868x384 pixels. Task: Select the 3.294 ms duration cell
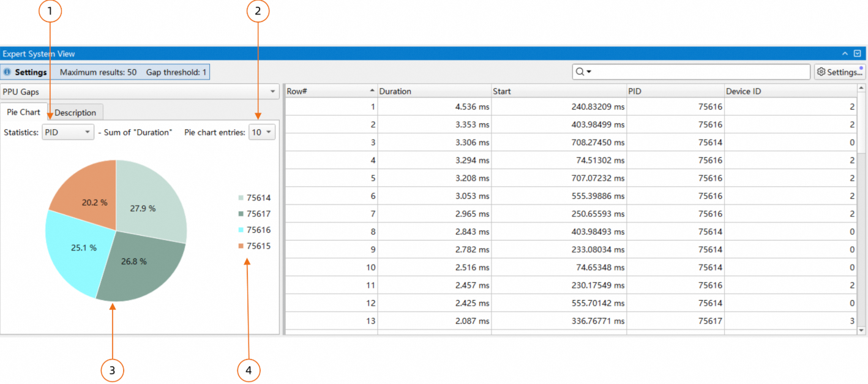(x=434, y=160)
